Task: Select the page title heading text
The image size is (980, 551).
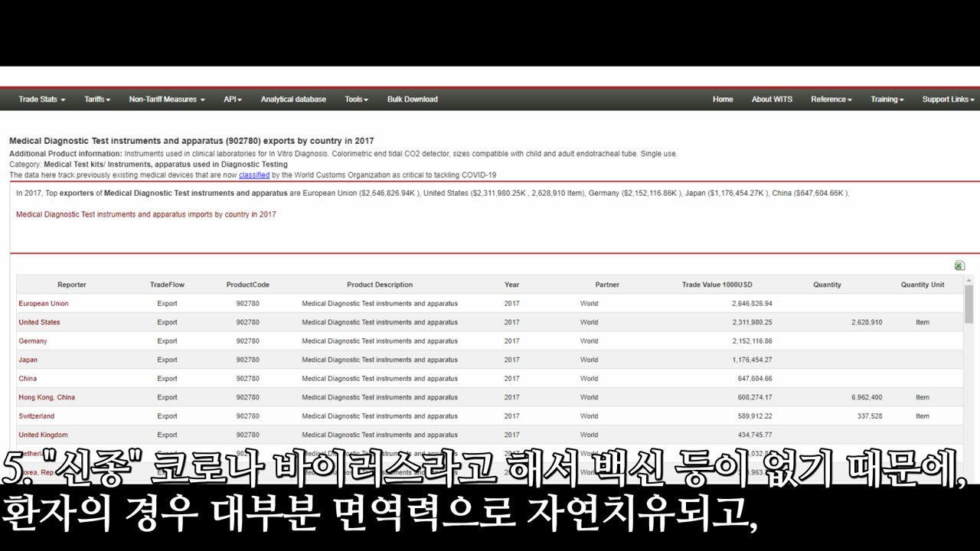Action: point(191,142)
